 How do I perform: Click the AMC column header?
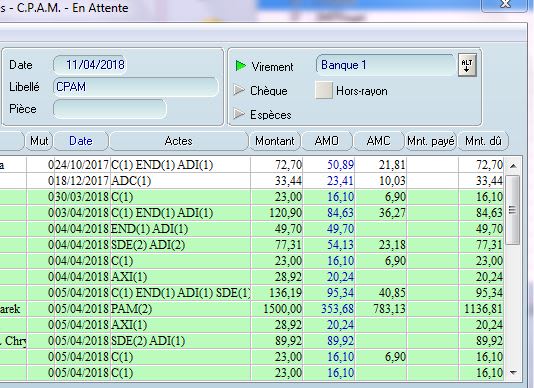point(378,141)
